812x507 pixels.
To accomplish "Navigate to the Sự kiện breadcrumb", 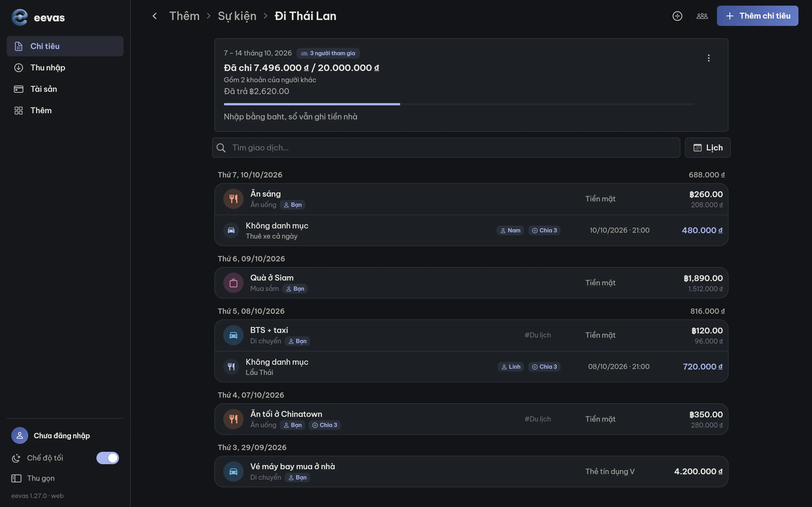I will coord(237,16).
